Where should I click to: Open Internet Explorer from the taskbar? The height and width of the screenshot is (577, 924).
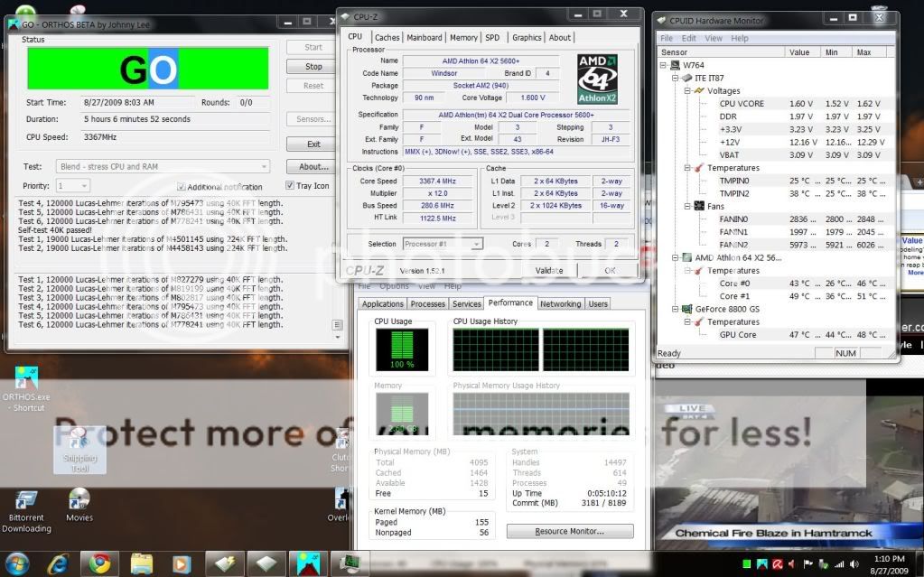point(59,562)
